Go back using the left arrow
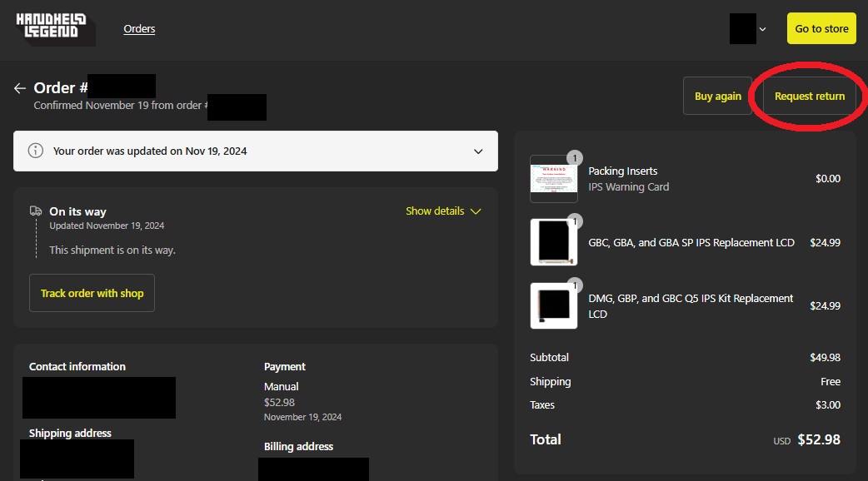This screenshot has width=868, height=481. point(20,88)
